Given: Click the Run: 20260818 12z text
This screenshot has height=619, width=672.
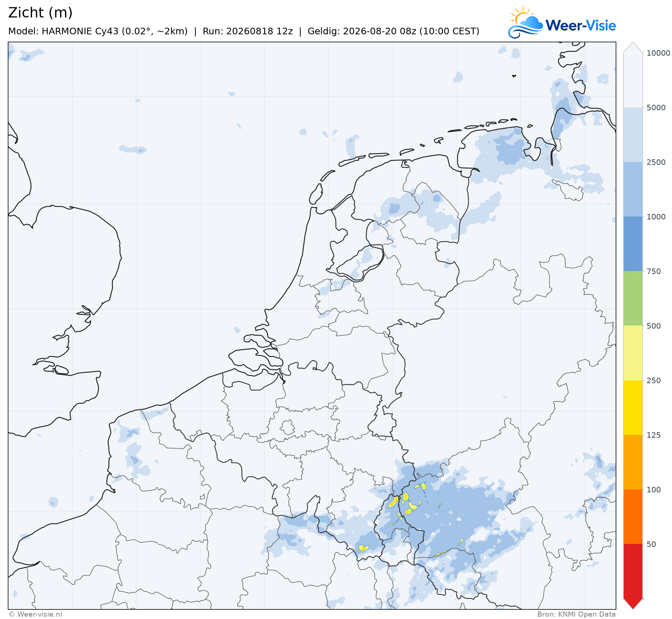Looking at the screenshot, I should point(248,31).
